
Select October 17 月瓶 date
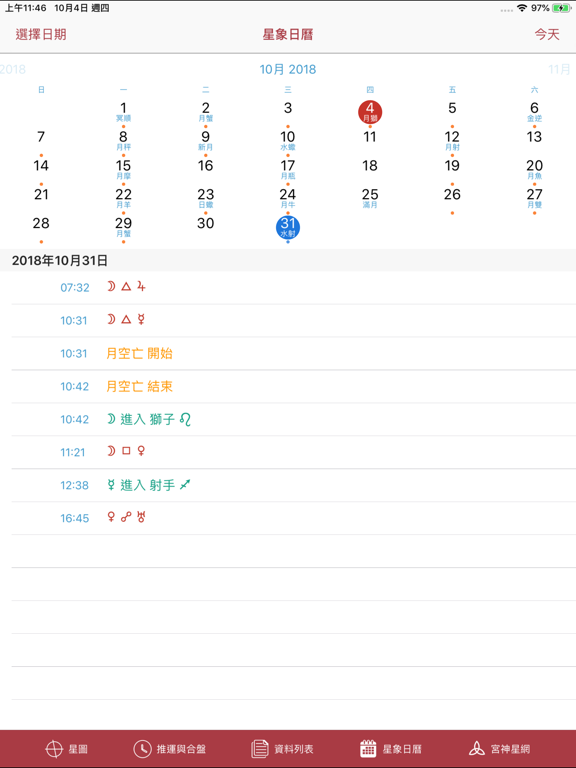coord(288,170)
